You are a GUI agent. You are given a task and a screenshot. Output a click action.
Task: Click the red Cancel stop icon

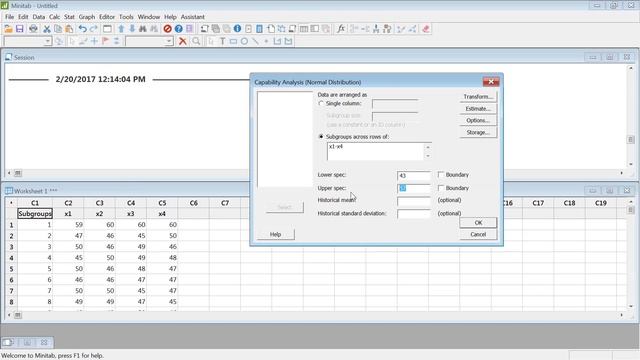click(167, 29)
